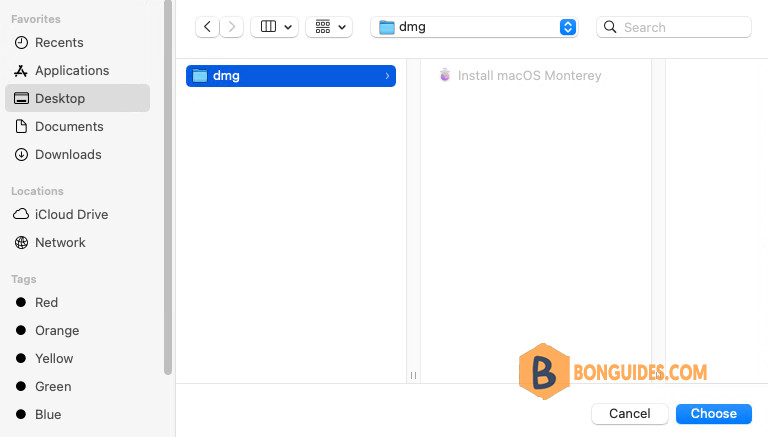Click the Downloads arrow icon
Image resolution: width=768 pixels, height=437 pixels.
pos(21,154)
